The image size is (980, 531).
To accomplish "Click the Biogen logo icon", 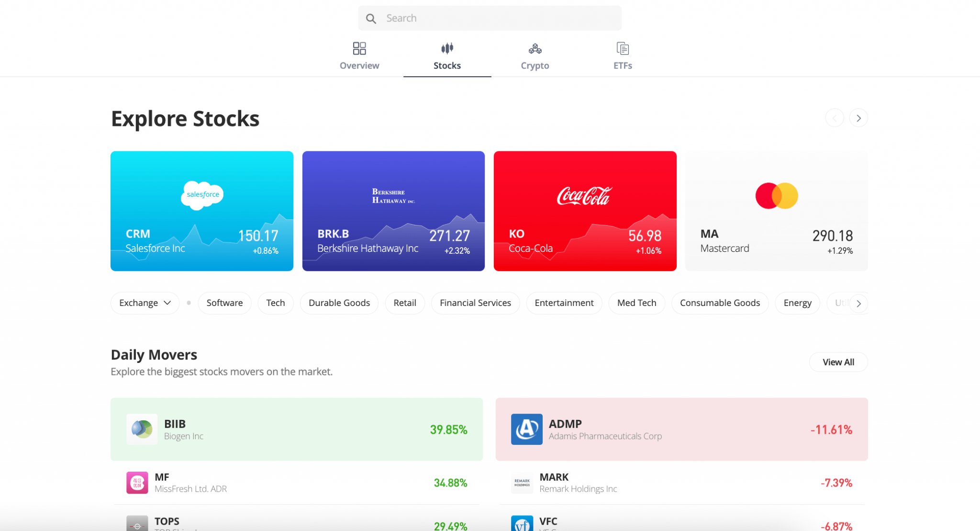I will point(142,429).
